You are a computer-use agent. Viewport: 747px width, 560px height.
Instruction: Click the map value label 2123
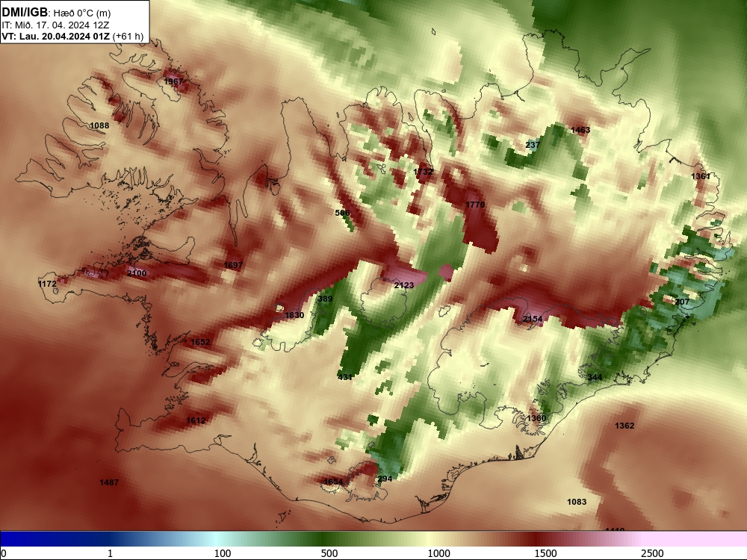[404, 285]
